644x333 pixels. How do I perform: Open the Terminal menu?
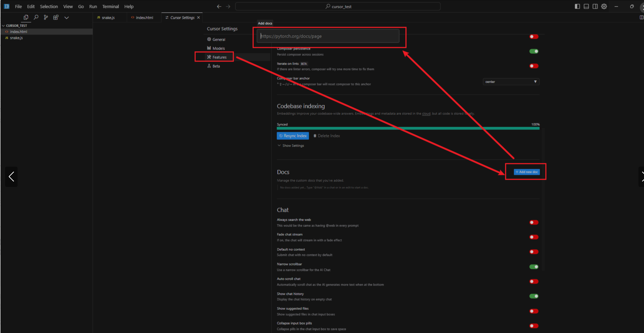(x=110, y=6)
